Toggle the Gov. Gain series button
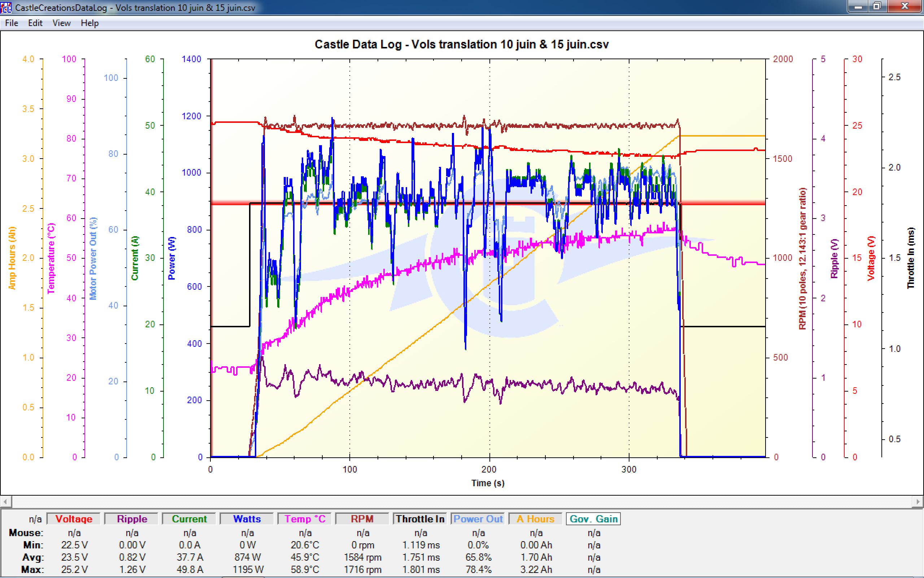The height and width of the screenshot is (578, 924). click(x=593, y=519)
